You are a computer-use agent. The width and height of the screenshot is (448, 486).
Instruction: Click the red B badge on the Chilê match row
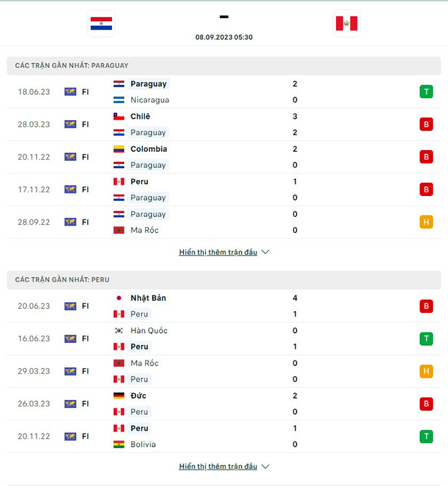point(426,124)
